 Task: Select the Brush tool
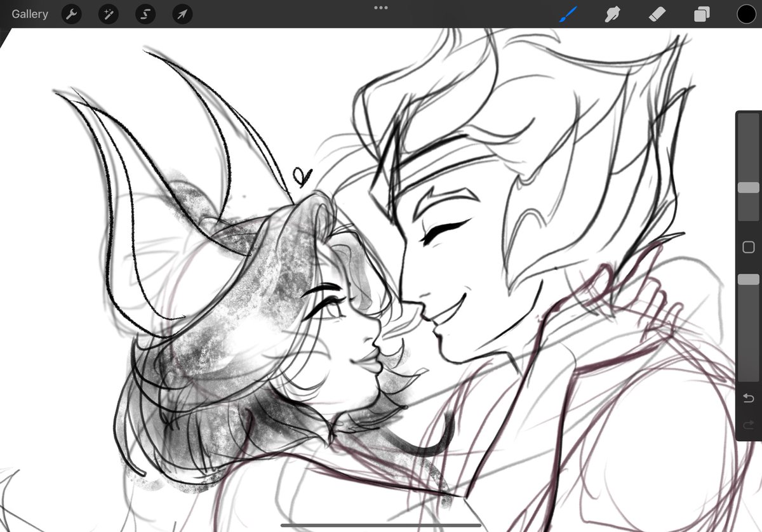(567, 14)
